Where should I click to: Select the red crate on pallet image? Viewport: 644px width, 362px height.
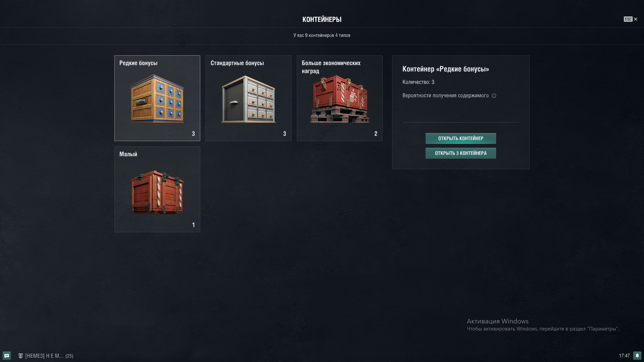(339, 99)
